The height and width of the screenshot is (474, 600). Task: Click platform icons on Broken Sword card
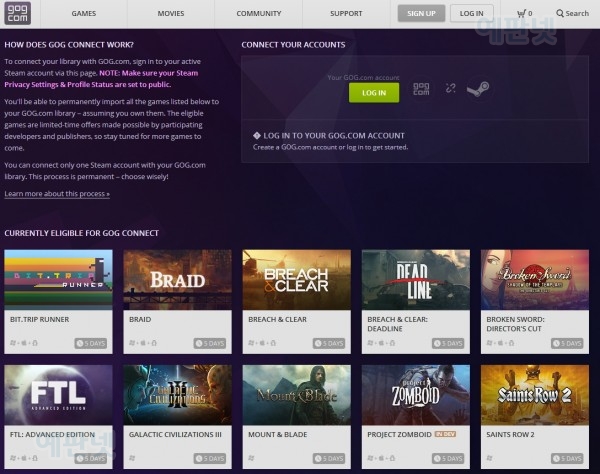click(500, 343)
